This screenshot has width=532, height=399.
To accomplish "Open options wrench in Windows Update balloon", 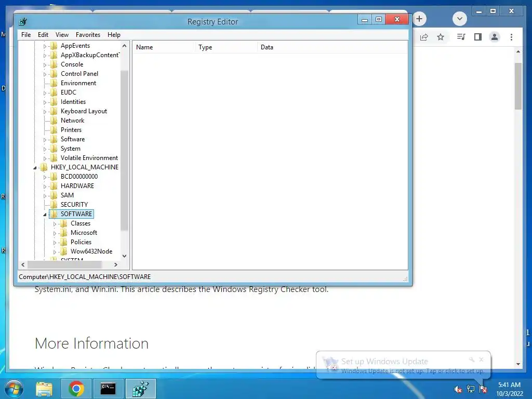I will (x=472, y=360).
